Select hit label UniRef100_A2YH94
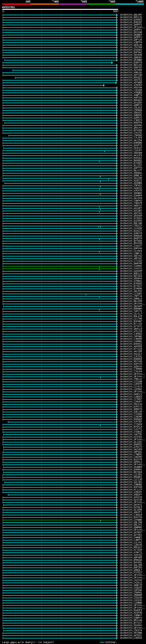The height and width of the screenshot is (644, 146). (131, 70)
